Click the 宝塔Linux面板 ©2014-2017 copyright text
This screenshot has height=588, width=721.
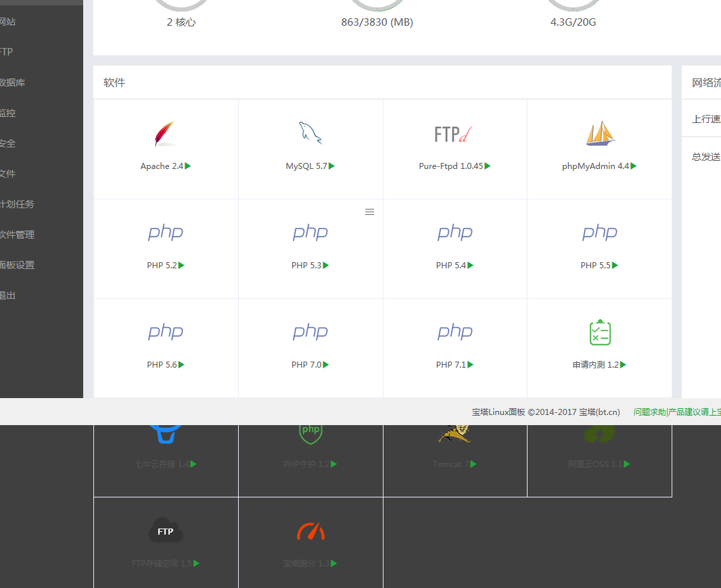point(546,412)
